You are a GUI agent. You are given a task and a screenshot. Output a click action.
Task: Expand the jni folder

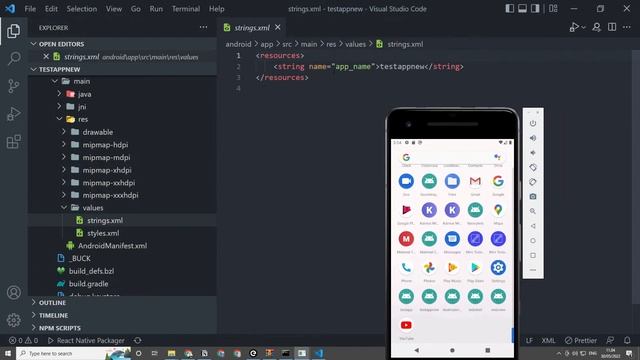[59, 107]
